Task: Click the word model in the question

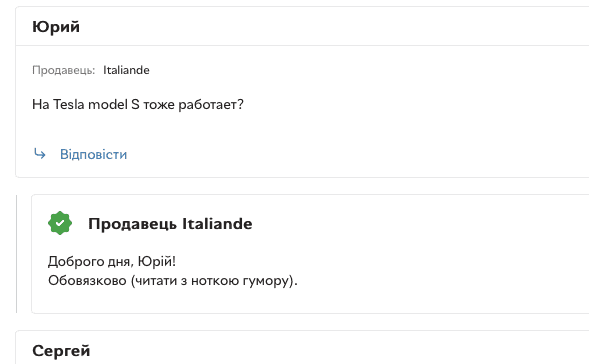Action: tap(108, 104)
